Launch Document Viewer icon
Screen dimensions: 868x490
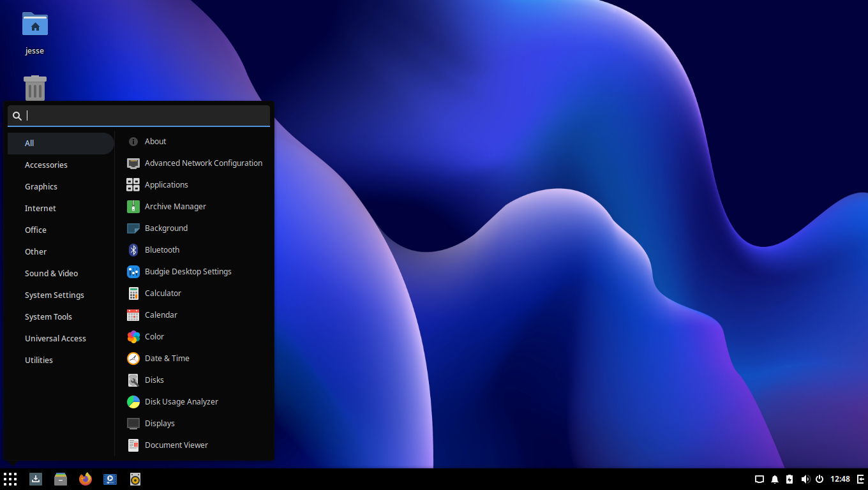(133, 445)
